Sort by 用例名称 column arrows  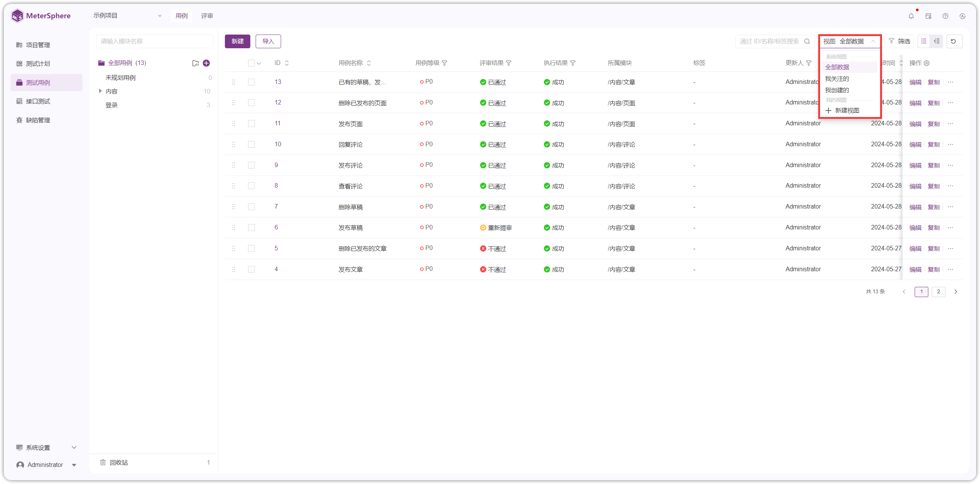pyautogui.click(x=369, y=63)
